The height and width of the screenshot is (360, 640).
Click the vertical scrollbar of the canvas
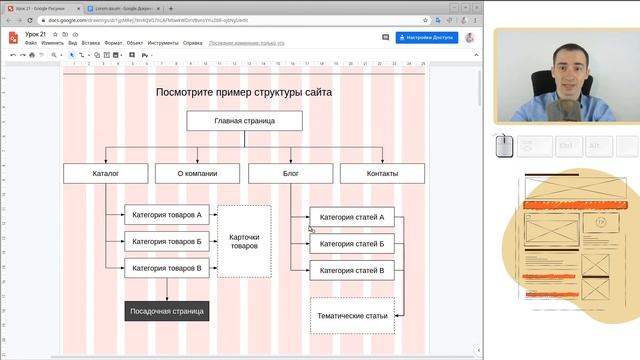479,88
